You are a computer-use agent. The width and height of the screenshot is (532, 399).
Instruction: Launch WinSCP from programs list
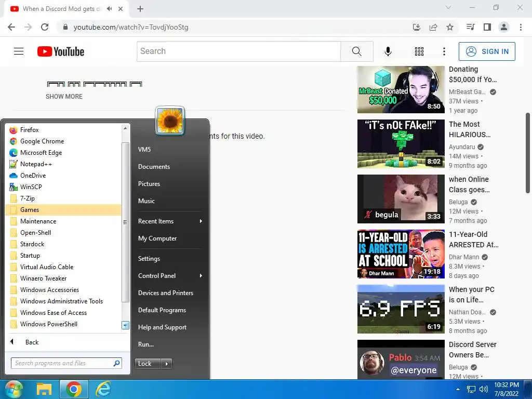[63, 187]
